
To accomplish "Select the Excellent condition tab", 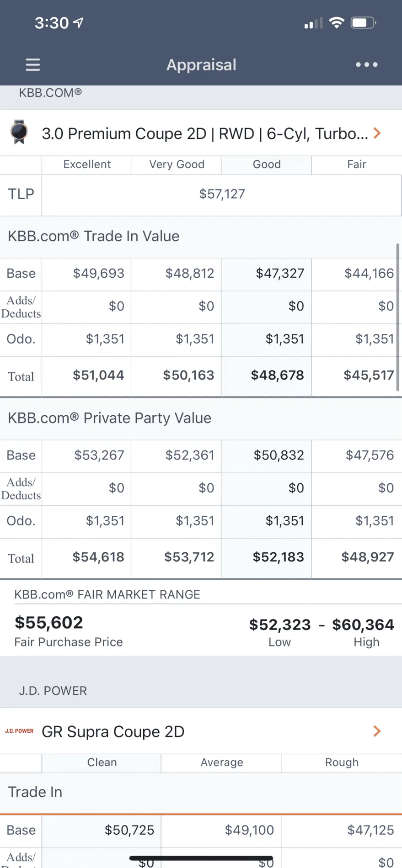I will tap(86, 165).
